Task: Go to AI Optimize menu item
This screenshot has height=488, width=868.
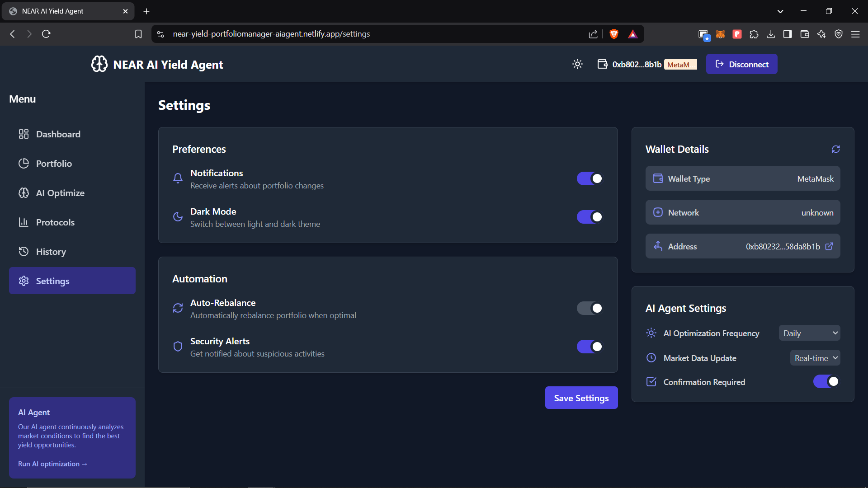Action: (60, 193)
